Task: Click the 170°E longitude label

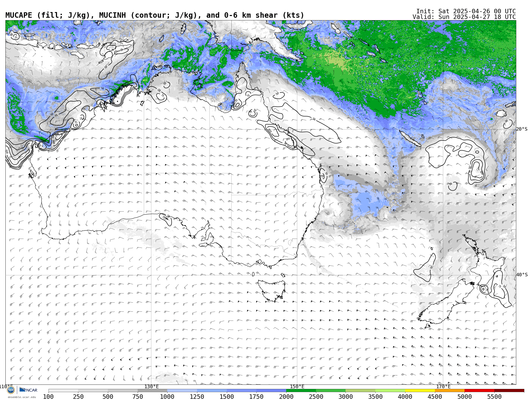Action: click(x=443, y=387)
